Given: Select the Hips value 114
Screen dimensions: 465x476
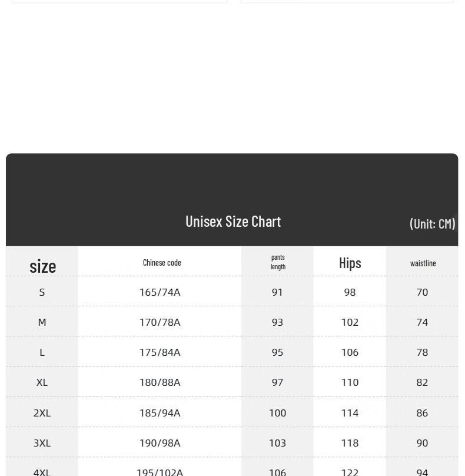Looking at the screenshot, I should (x=350, y=413).
